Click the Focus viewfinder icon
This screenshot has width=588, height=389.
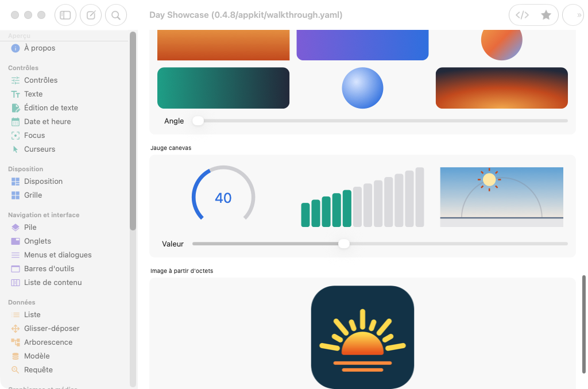tap(16, 136)
